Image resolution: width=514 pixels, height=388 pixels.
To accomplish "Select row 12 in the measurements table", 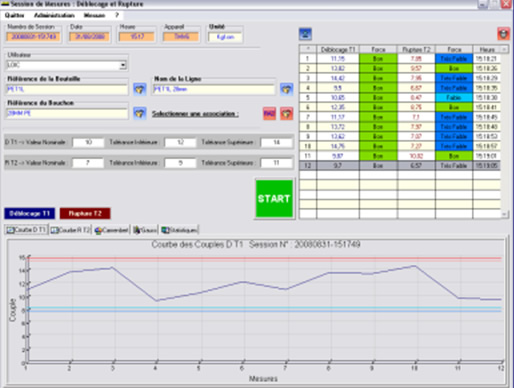I will point(400,166).
